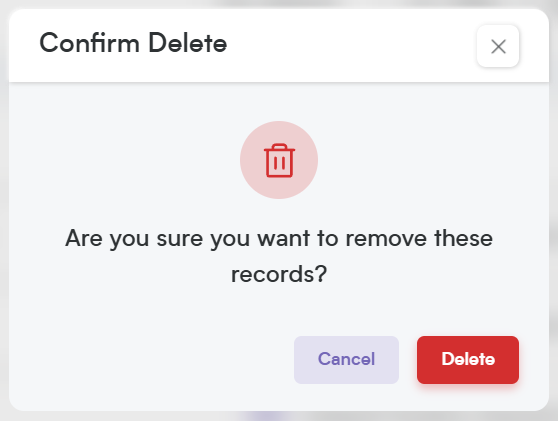Click the phrase 'remove these' in the prompt
This screenshot has height=421, width=558.
click(419, 238)
